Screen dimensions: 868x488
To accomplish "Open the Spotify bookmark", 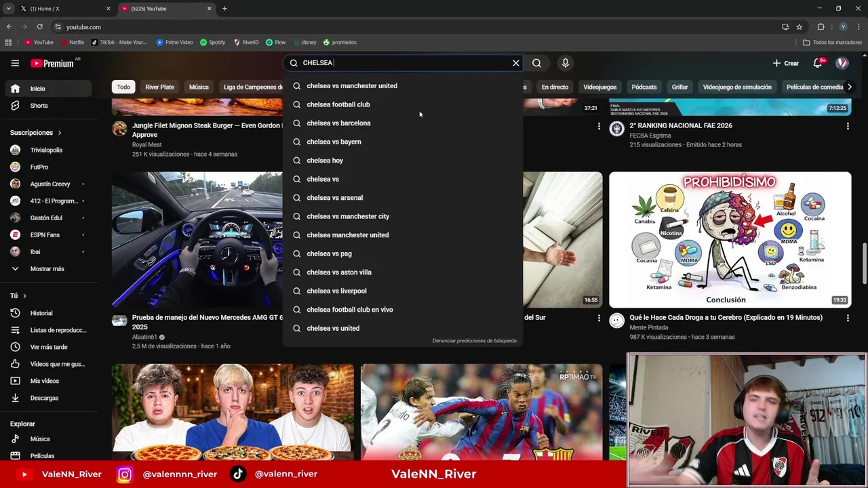I will [x=213, y=42].
